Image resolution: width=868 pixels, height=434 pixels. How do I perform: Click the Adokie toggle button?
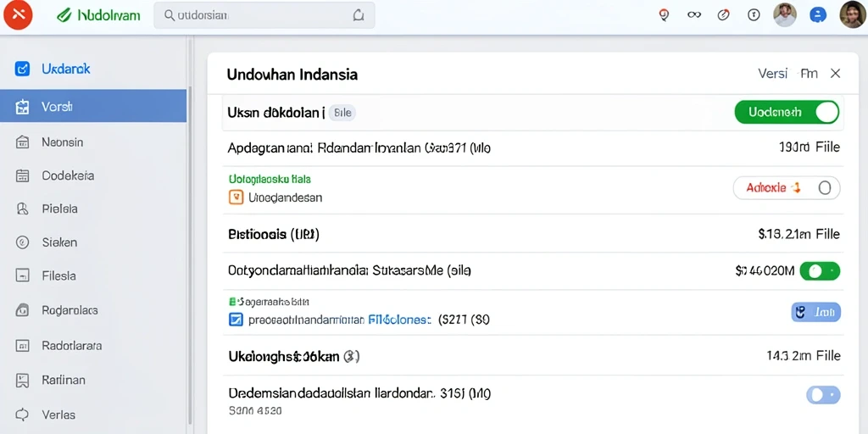[x=787, y=188]
